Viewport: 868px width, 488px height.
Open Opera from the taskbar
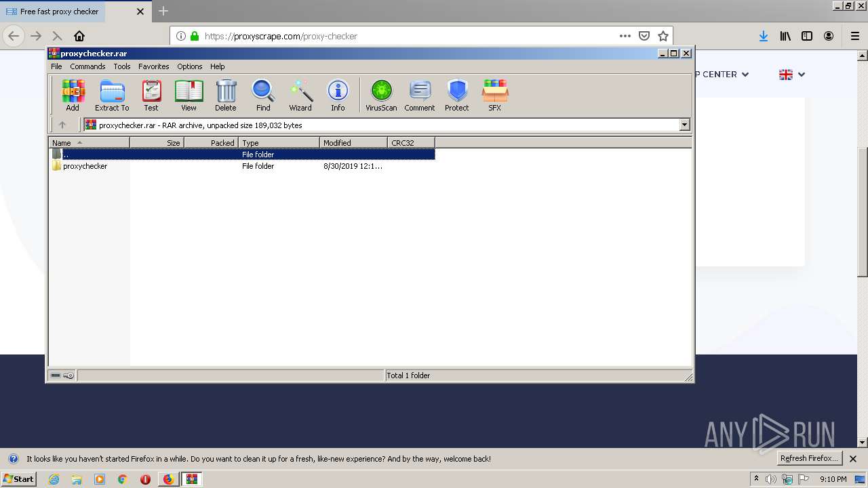click(x=145, y=479)
